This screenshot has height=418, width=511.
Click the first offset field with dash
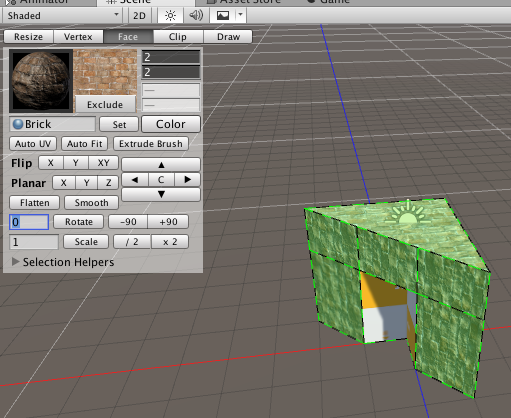click(x=171, y=90)
